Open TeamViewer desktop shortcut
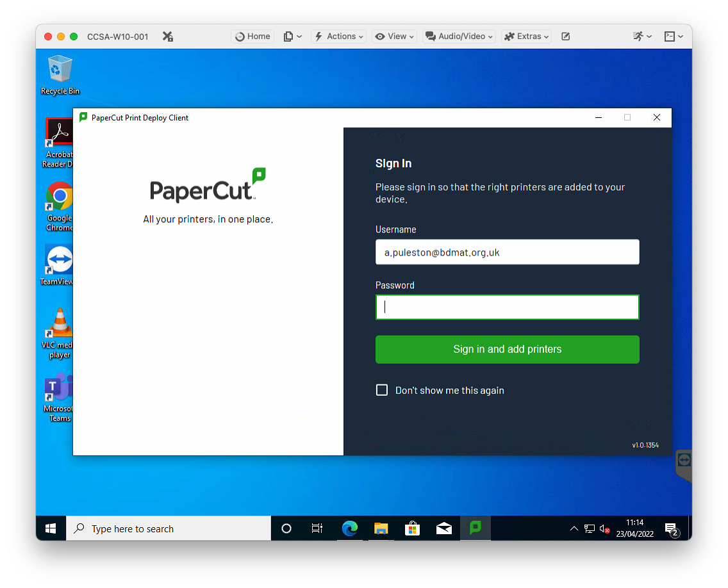728x588 pixels. 58,265
